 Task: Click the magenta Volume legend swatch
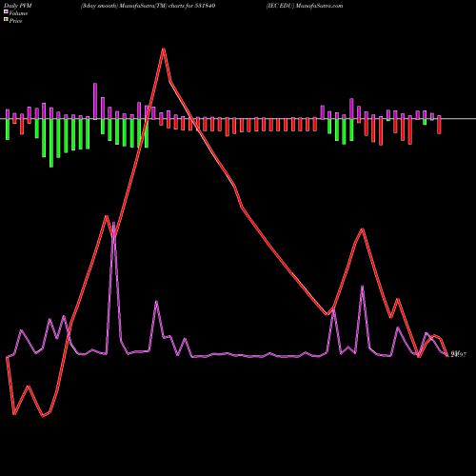coord(6,12)
